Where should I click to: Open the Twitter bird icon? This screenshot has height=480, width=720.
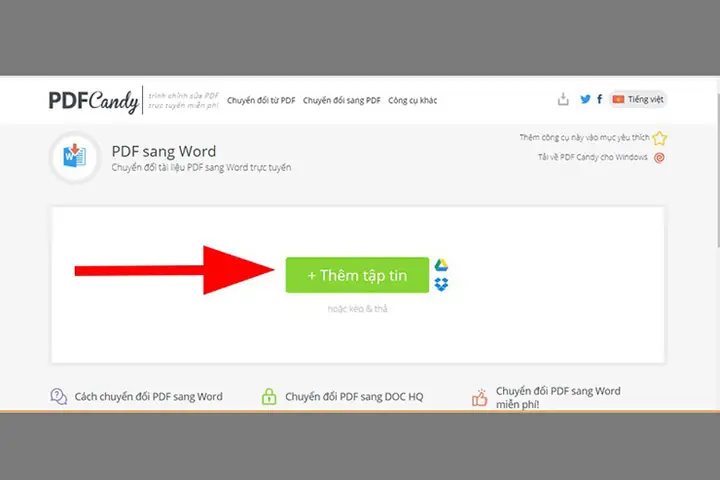[585, 99]
